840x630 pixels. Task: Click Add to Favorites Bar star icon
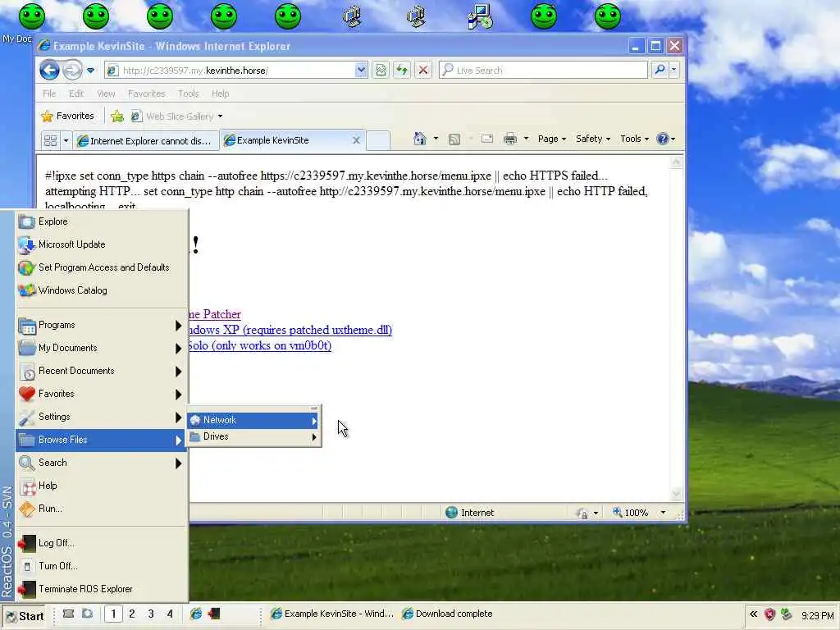(117, 116)
